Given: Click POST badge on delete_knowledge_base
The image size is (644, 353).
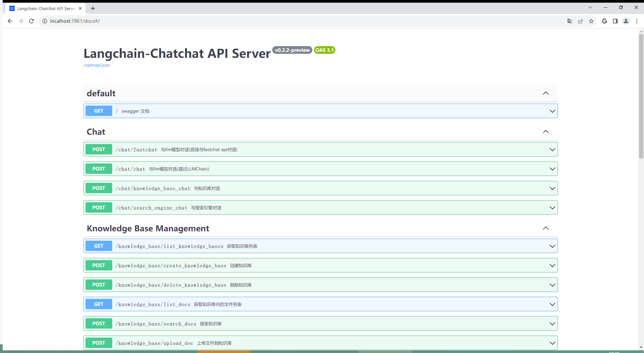Looking at the screenshot, I should (99, 285).
